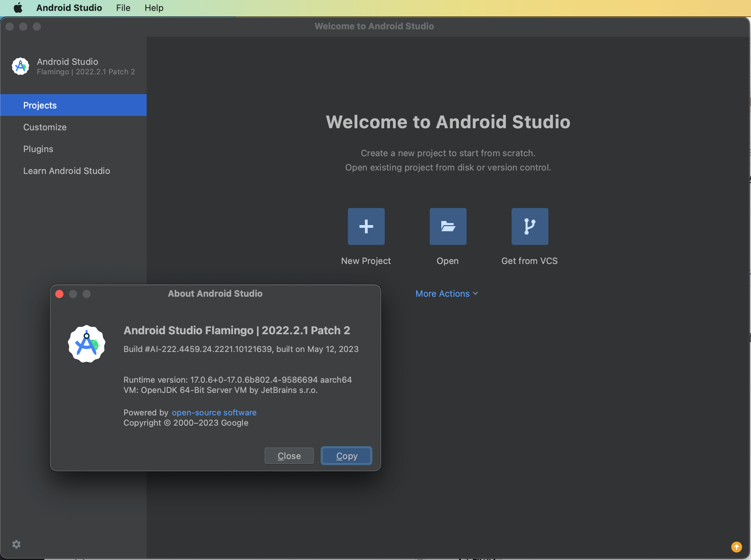Click the About dialog's Flamingo version heading
This screenshot has width=751, height=560.
coord(237,330)
